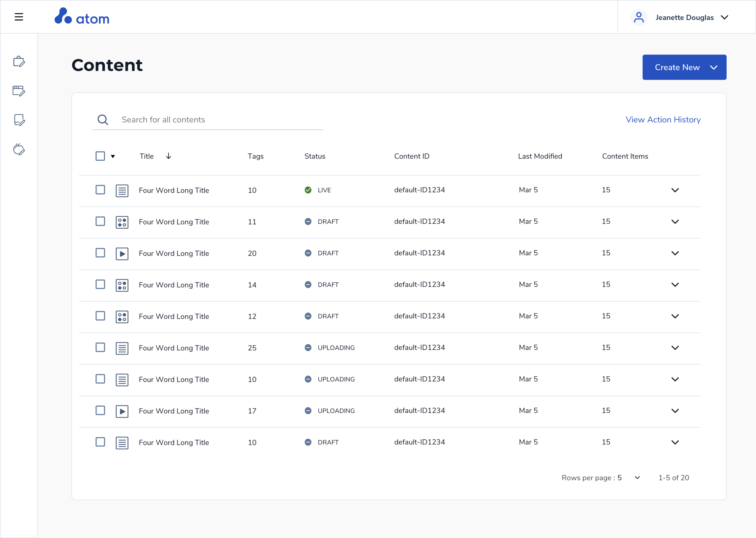
Task: Click the Content ID column header
Action: coord(412,156)
